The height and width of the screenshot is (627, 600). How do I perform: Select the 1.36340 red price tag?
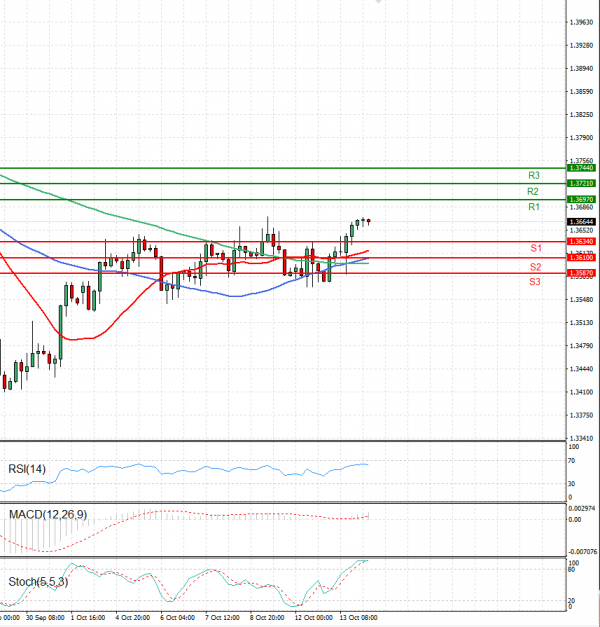coord(581,242)
